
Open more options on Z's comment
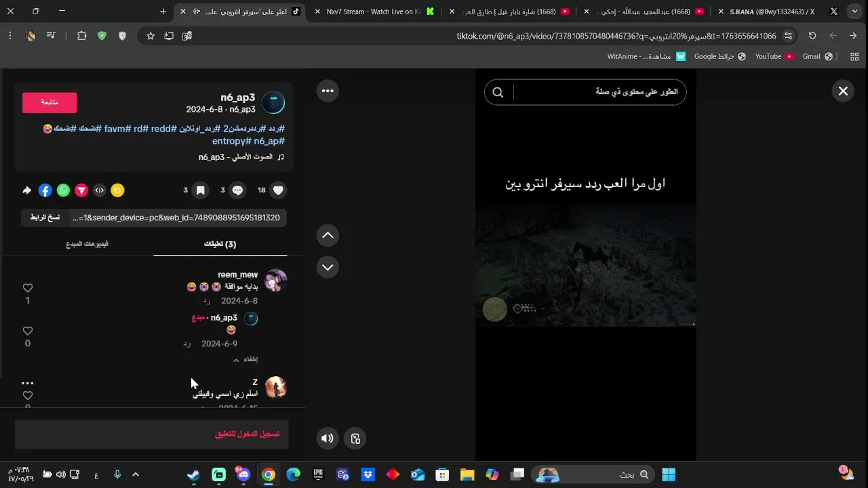click(28, 383)
